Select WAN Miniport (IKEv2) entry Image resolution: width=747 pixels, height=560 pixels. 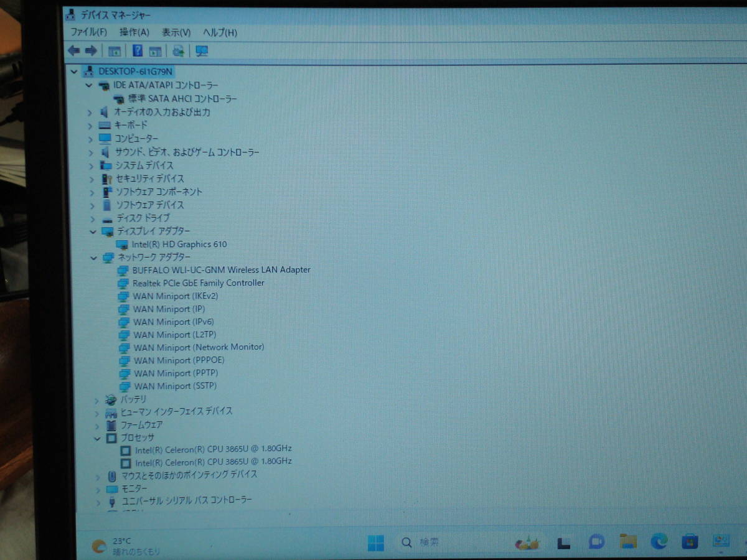point(176,296)
